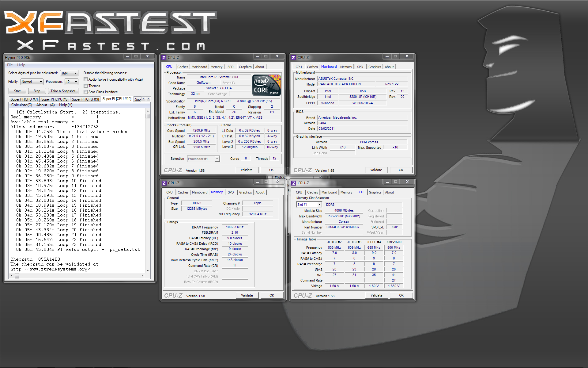The width and height of the screenshot is (588, 368).
Task: Open CPU tab in Memory window
Action: tap(169, 192)
